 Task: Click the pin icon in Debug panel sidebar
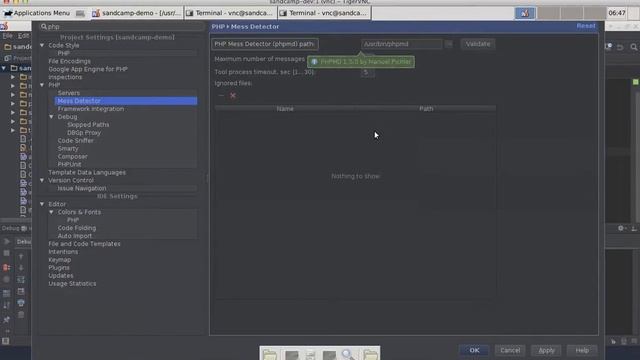tap(7, 320)
